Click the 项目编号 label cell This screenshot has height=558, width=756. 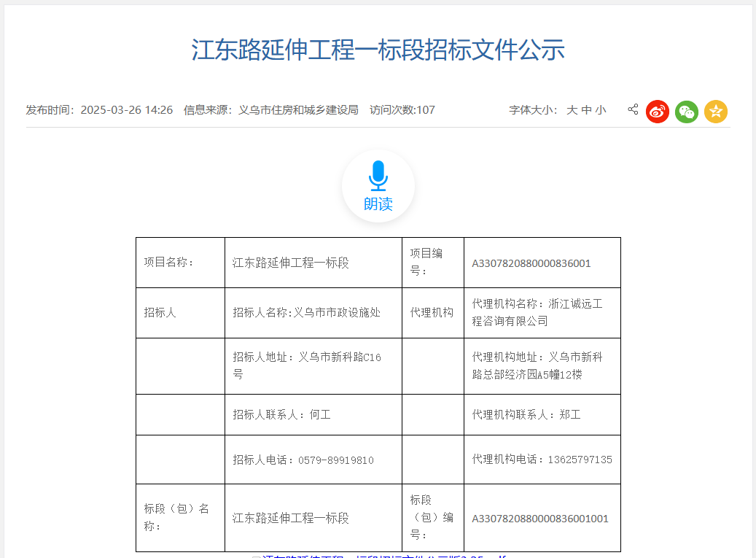pos(433,263)
